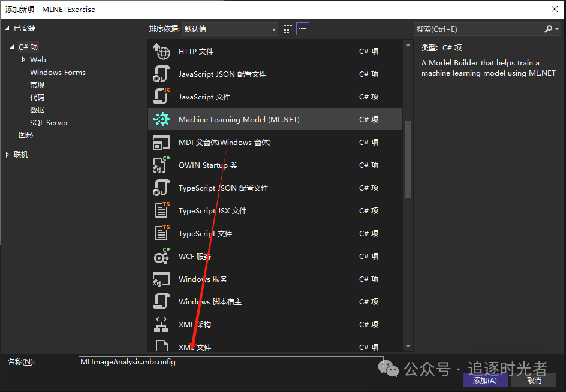This screenshot has height=392, width=566.
Task: Collapse the 已安装 (Installed) section
Action: point(7,28)
